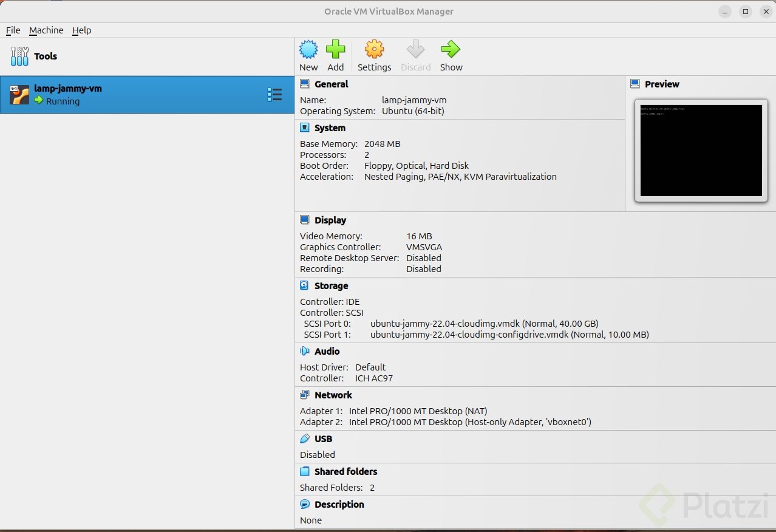Click the lamp-jammy-vm OS icon
The height and width of the screenshot is (532, 776).
(19, 95)
